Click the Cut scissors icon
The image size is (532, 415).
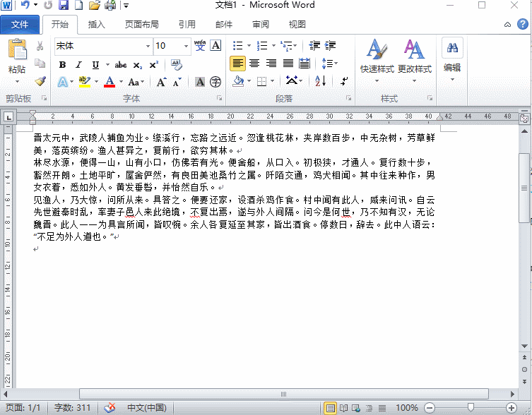click(40, 47)
